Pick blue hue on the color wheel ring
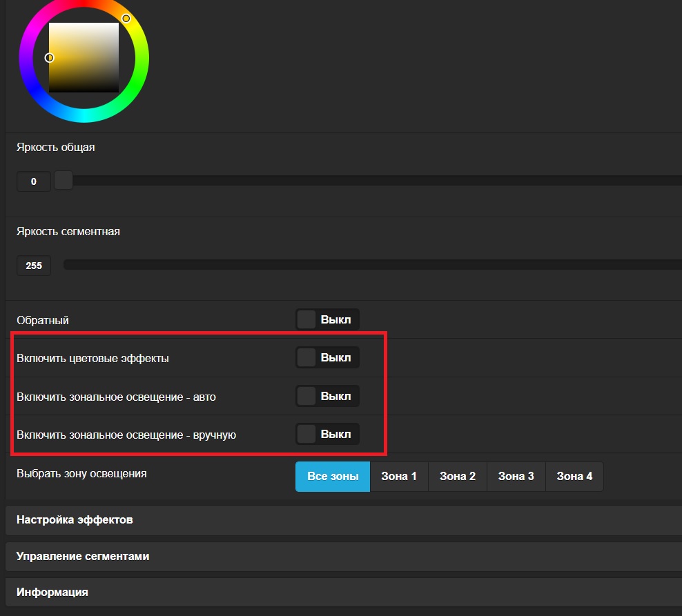The image size is (682, 616). (x=38, y=97)
